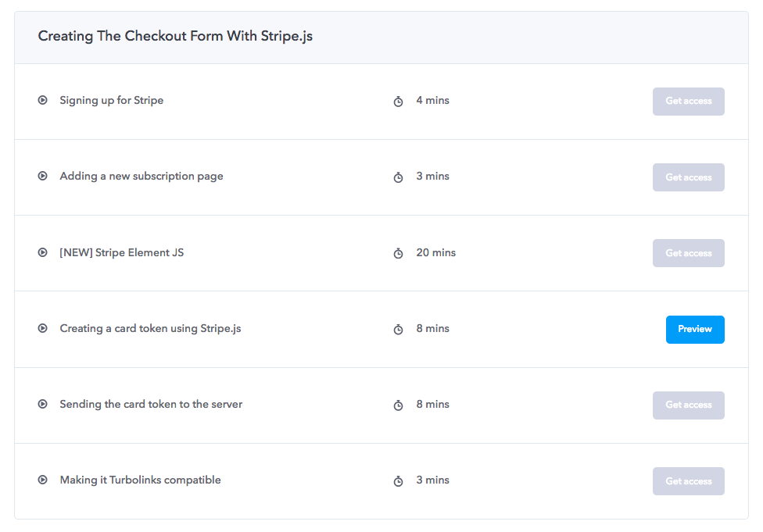Click stopwatch icon in Making it Turbolinks compatible row
Screen dimensions: 763x532
click(x=398, y=481)
